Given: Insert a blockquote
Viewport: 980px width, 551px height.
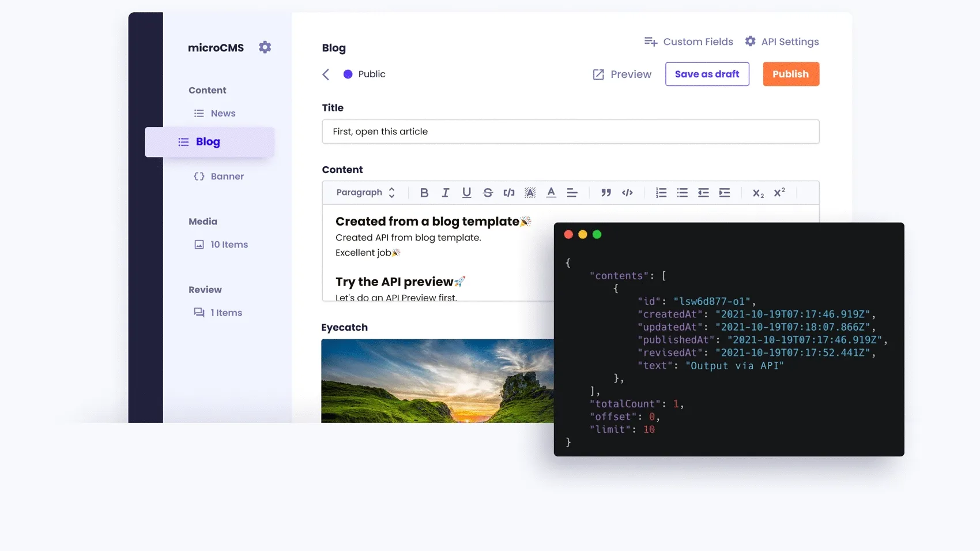Looking at the screenshot, I should (x=606, y=193).
